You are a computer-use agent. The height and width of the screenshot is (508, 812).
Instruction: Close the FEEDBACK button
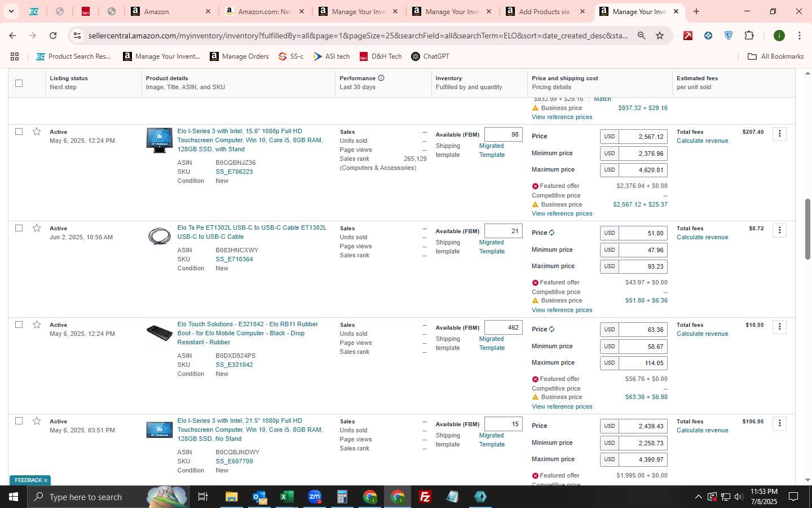click(x=46, y=480)
